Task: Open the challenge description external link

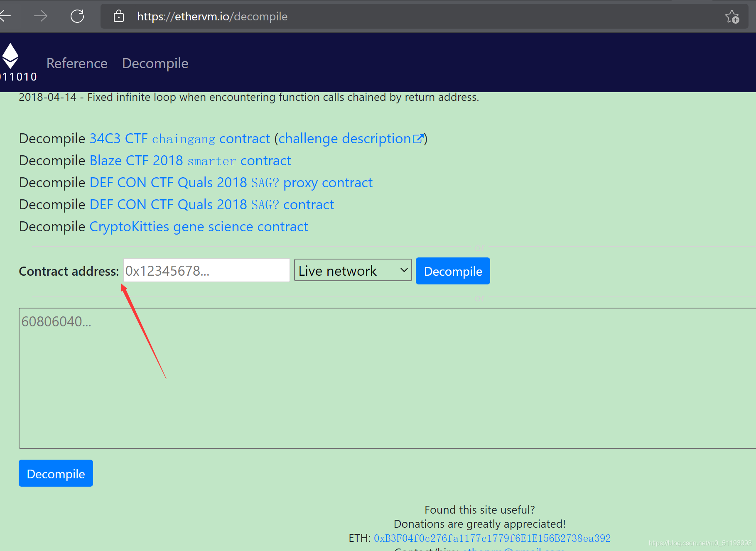Action: (x=351, y=139)
